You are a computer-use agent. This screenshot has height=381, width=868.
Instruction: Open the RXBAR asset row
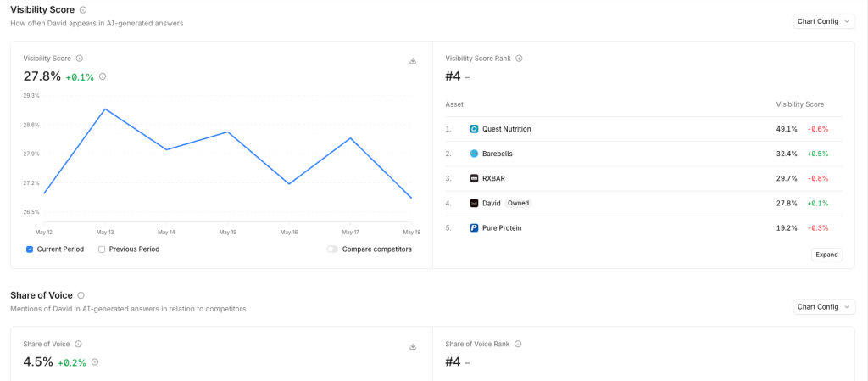(644, 179)
